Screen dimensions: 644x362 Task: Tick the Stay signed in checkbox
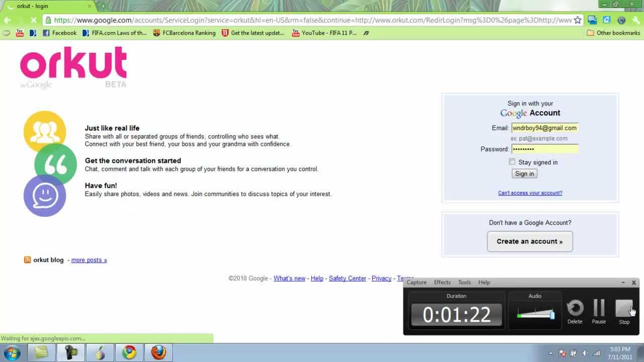point(512,162)
